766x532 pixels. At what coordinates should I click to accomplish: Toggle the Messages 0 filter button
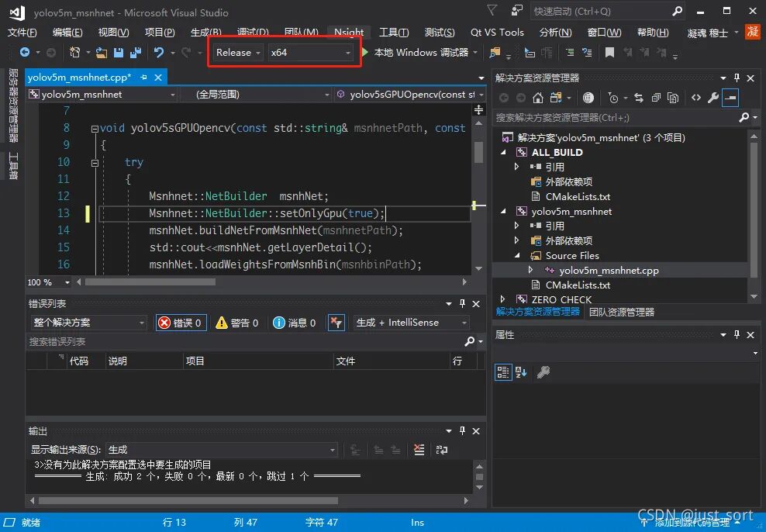point(294,323)
